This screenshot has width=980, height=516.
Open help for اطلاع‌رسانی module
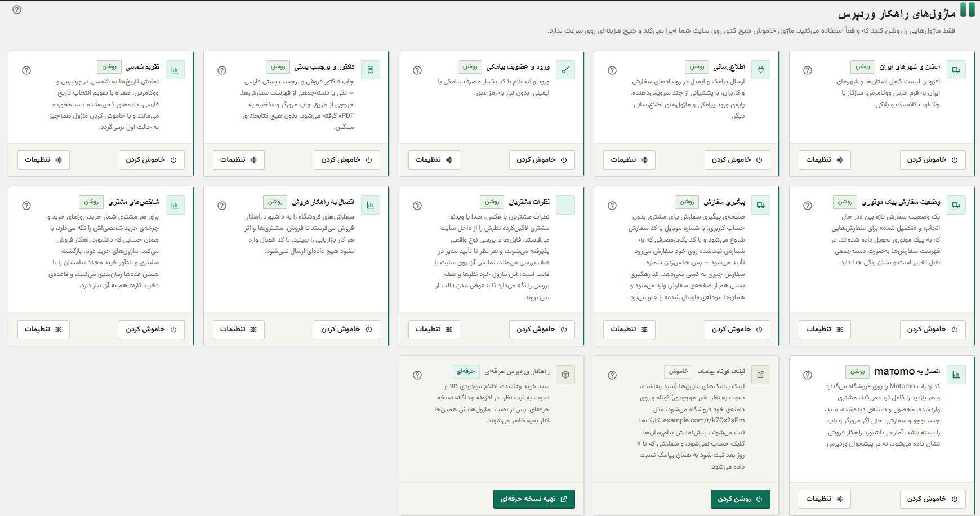click(x=612, y=70)
